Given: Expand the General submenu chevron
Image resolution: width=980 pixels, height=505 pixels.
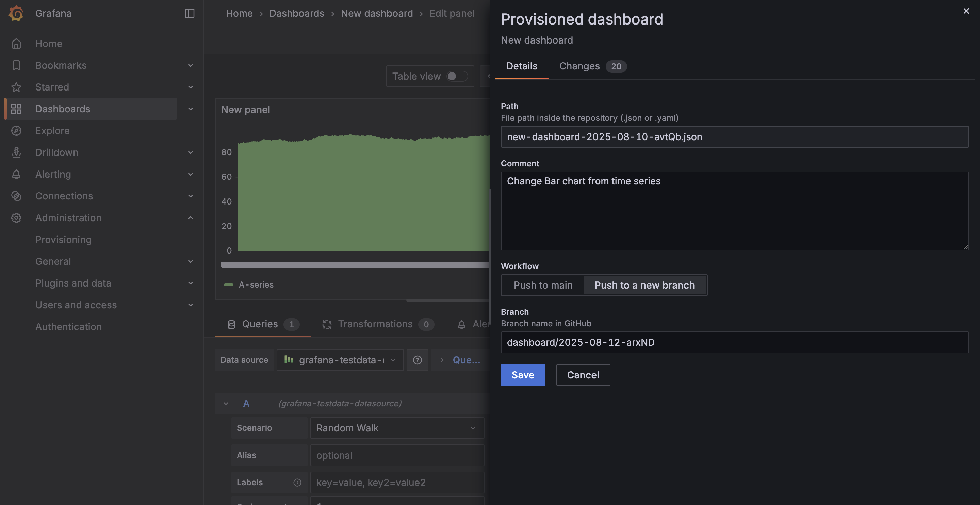Looking at the screenshot, I should [x=191, y=261].
